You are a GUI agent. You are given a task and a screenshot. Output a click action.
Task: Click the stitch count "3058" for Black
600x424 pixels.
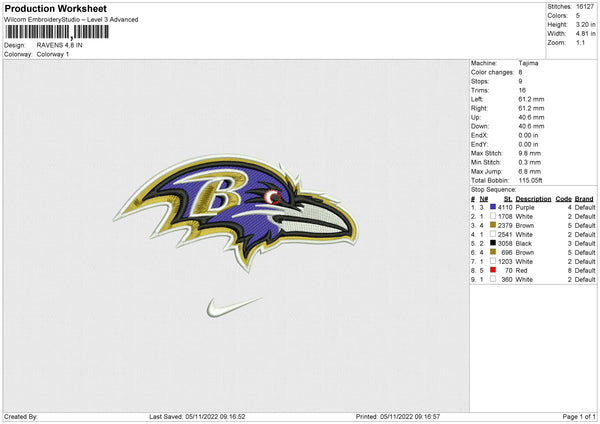[x=505, y=243]
